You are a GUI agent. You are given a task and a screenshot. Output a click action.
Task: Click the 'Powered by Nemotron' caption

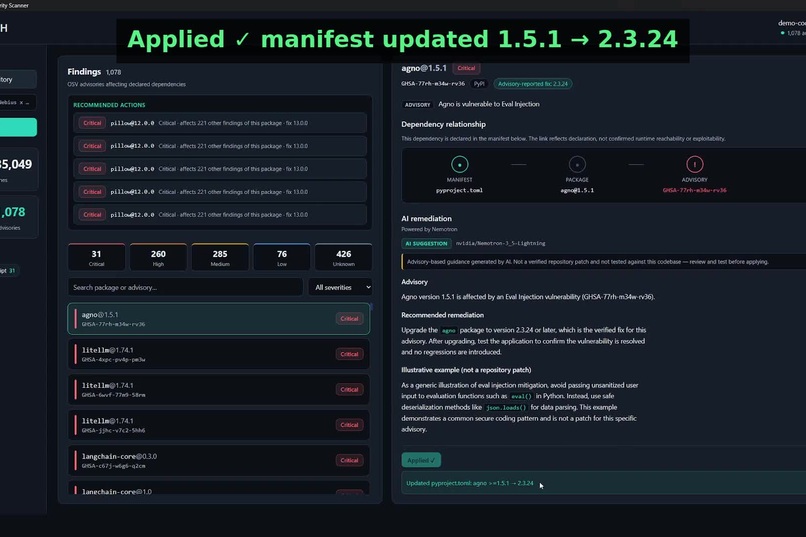coord(429,229)
